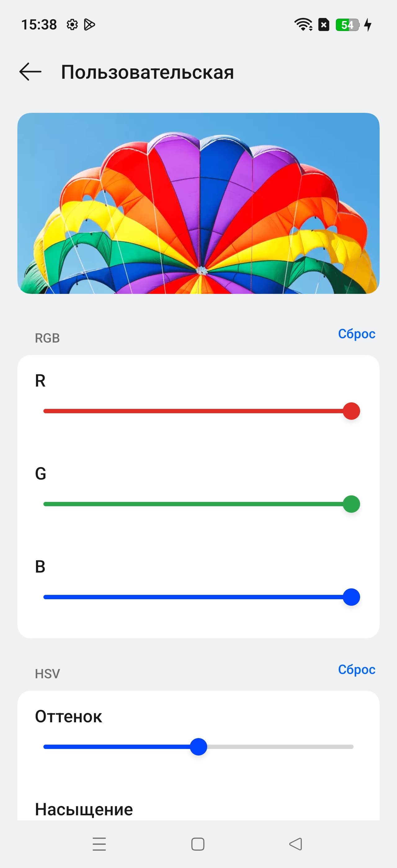Tap the missing SIM card icon
Viewport: 397px width, 868px height.
click(x=324, y=24)
